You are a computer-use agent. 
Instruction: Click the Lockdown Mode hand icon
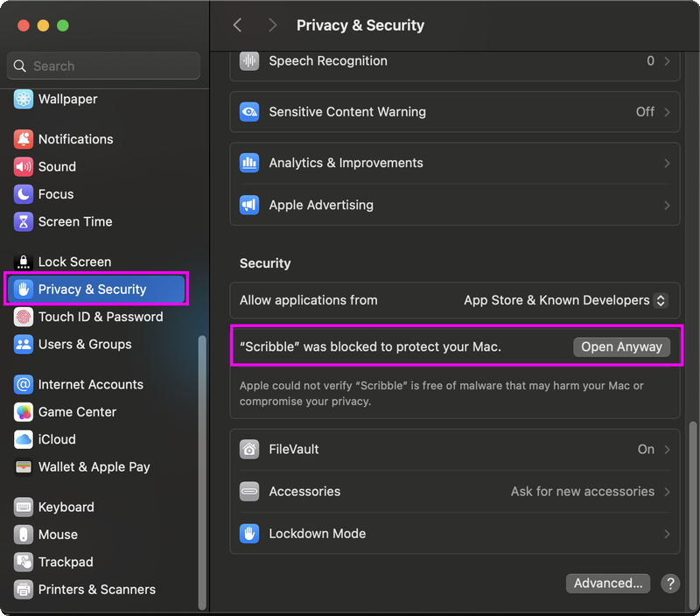tap(249, 534)
